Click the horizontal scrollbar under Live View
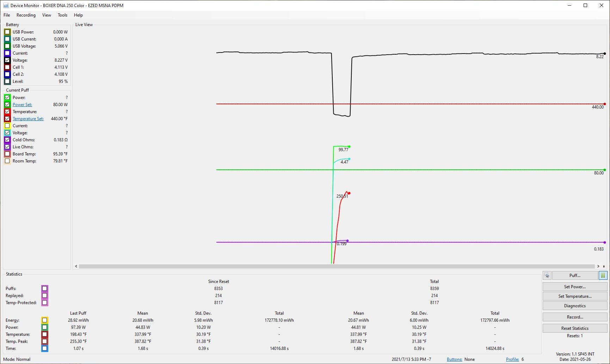610x364 pixels. 337,266
